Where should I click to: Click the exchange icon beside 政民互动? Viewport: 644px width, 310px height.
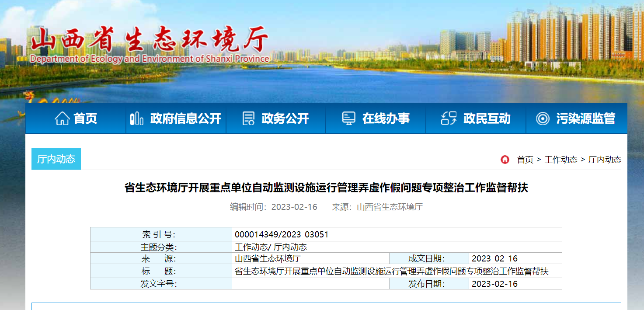tap(449, 118)
